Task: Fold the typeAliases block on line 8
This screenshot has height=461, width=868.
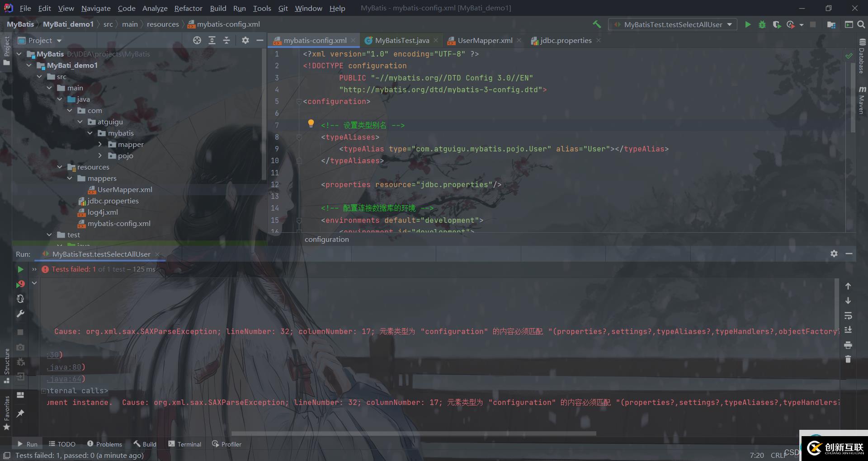Action: (299, 136)
